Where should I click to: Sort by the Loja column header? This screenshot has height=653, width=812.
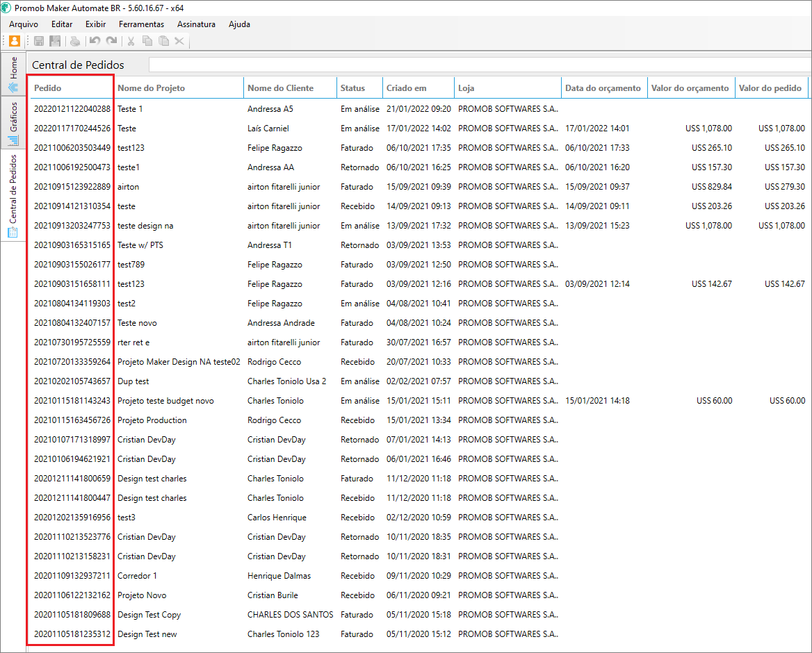pyautogui.click(x=507, y=88)
